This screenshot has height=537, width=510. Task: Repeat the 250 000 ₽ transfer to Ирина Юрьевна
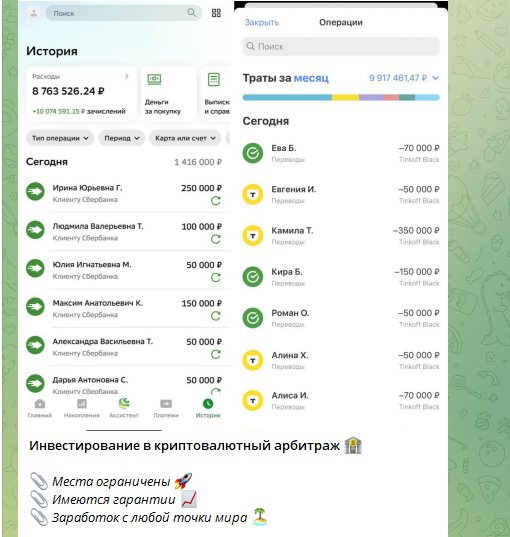tap(215, 201)
